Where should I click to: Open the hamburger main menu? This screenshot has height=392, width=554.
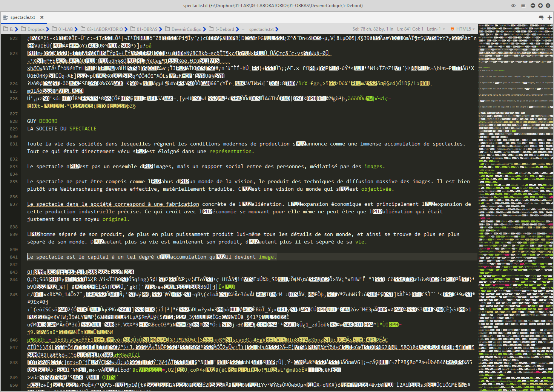(x=523, y=6)
